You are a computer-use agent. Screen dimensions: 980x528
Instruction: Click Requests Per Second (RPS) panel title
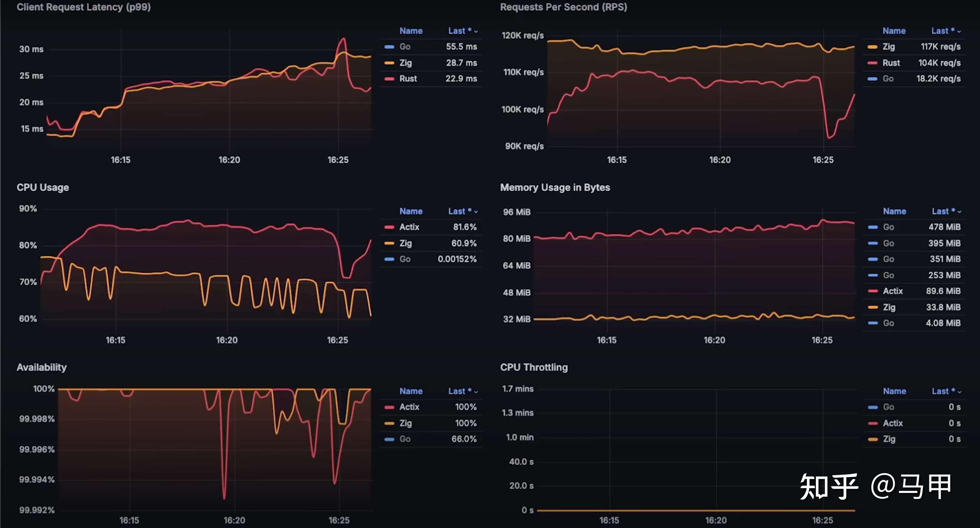click(x=563, y=7)
